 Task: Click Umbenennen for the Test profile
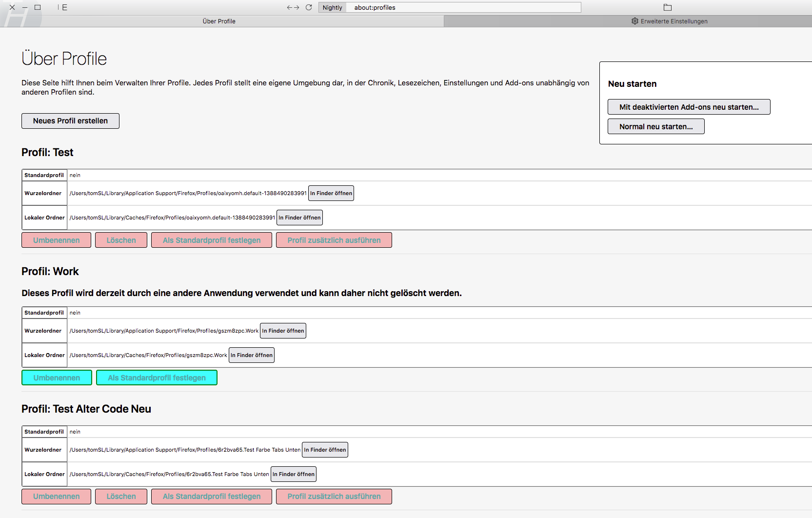point(56,240)
